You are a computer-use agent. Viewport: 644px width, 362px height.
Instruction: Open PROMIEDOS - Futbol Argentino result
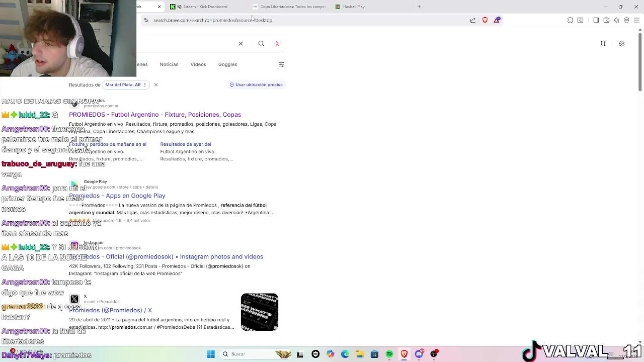pos(155,115)
